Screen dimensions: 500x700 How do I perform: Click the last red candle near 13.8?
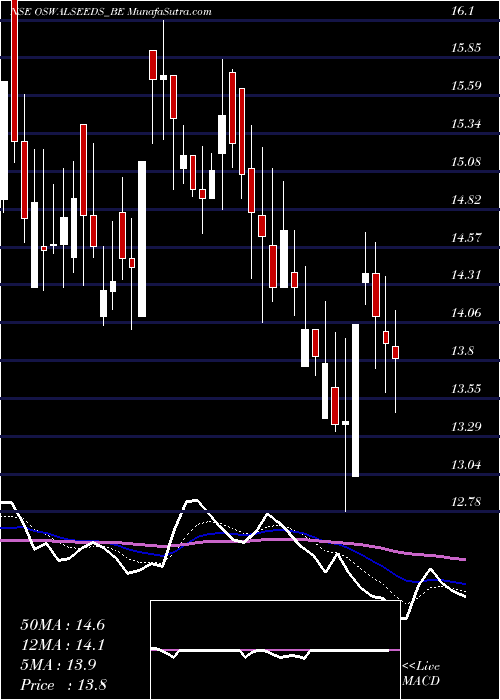coord(396,352)
